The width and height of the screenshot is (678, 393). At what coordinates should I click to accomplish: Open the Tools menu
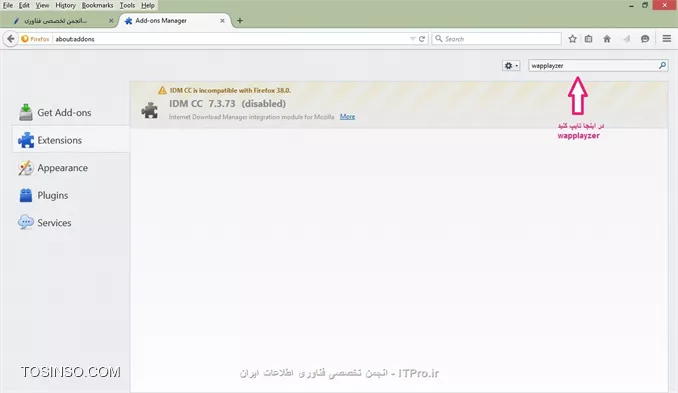pyautogui.click(x=127, y=5)
